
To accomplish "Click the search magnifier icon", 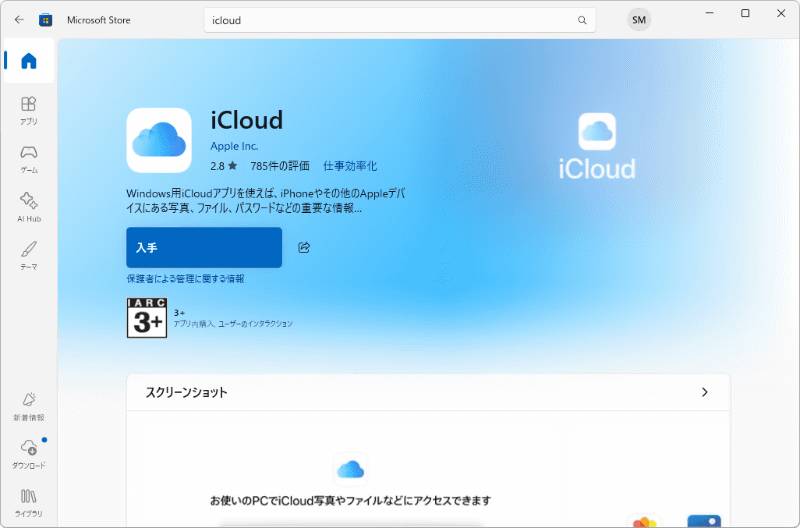I will (582, 20).
